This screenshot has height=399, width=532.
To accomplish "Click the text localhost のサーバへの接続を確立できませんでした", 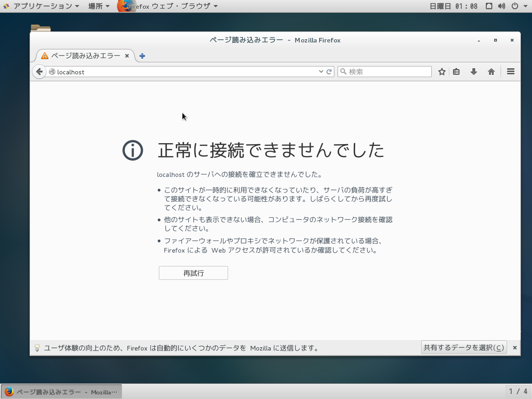I will (239, 175).
